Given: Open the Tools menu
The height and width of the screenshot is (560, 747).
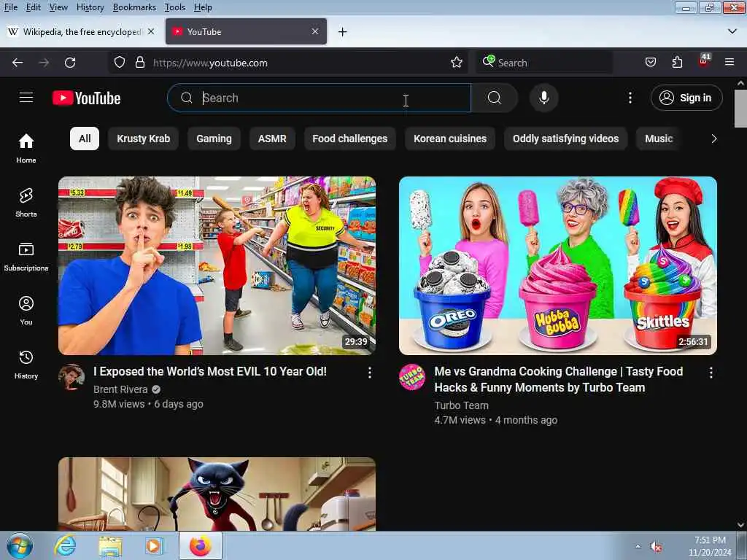Looking at the screenshot, I should point(175,7).
